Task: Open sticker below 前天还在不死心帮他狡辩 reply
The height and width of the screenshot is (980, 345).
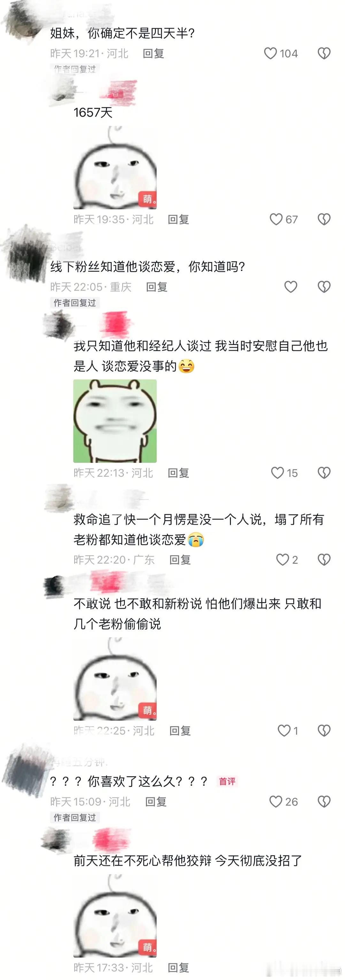Action: pyautogui.click(x=115, y=916)
